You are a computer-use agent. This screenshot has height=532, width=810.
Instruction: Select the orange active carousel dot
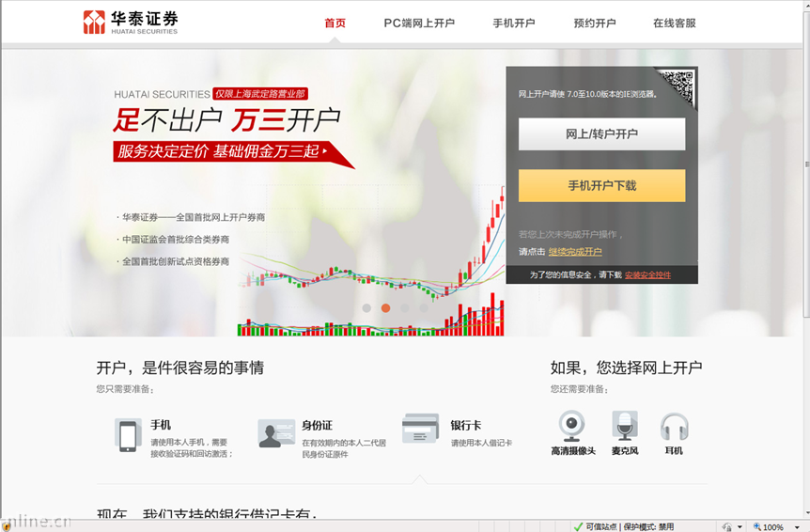386,308
